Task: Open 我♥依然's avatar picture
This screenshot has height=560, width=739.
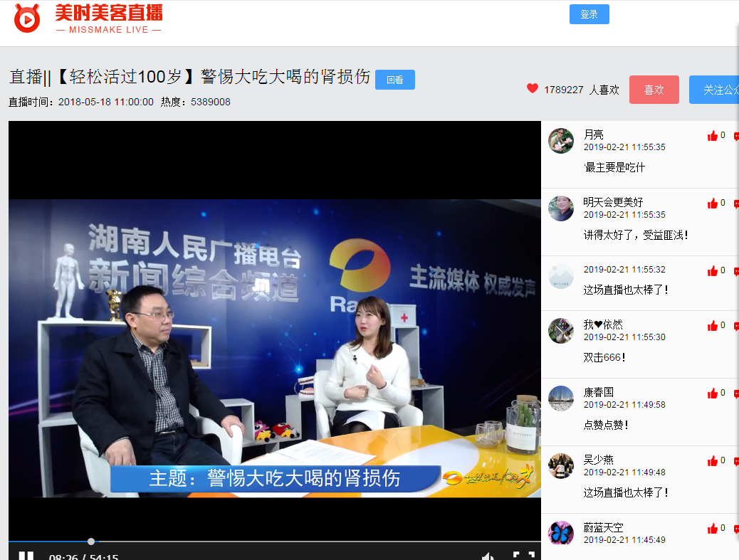Action: coord(561,331)
